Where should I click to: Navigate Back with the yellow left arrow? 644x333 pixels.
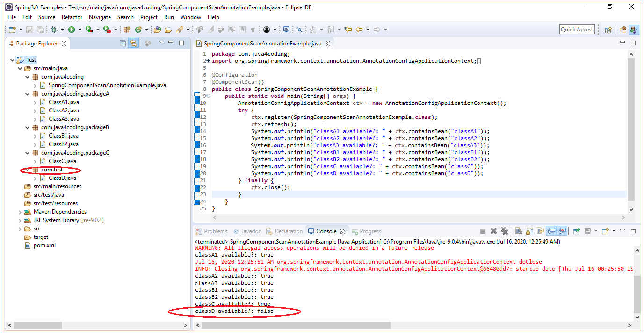(359, 30)
